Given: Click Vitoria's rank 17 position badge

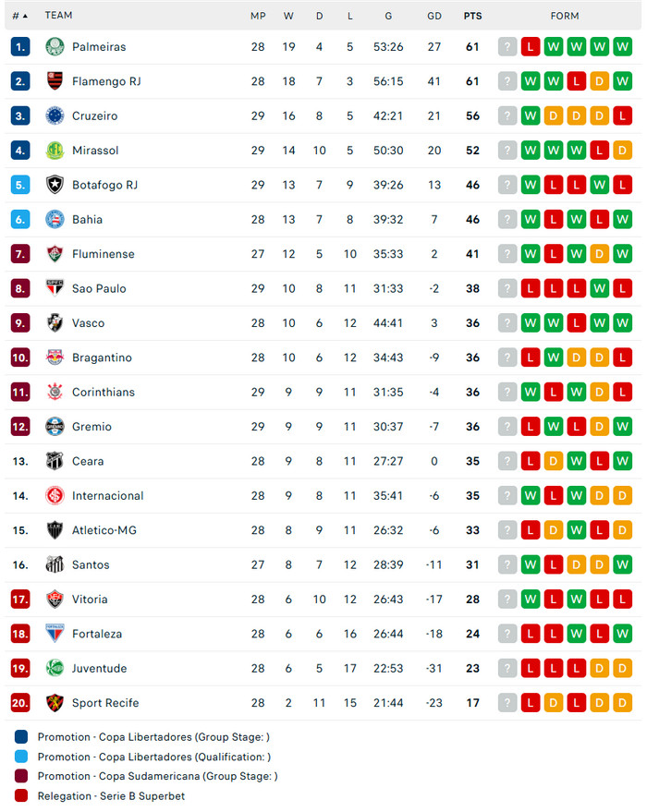Looking at the screenshot, I should click(x=21, y=600).
